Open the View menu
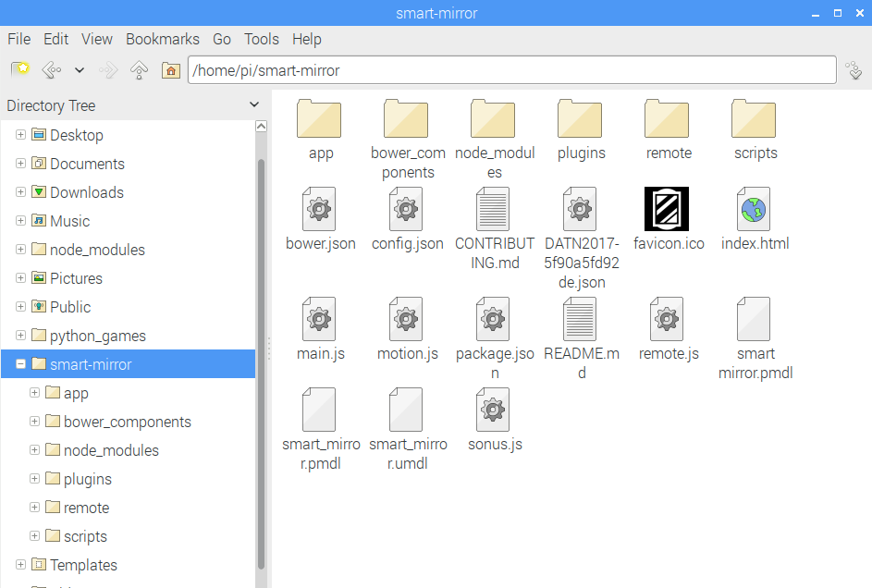872x588 pixels. [97, 39]
